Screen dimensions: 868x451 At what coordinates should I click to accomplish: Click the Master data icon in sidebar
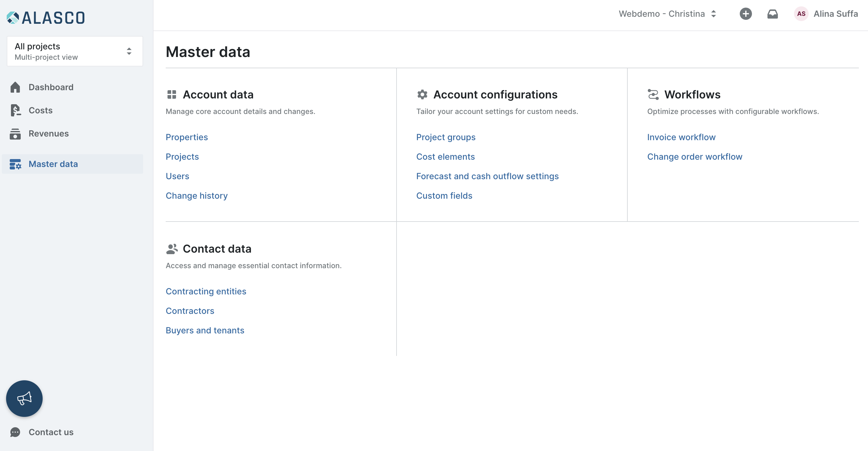(x=16, y=164)
